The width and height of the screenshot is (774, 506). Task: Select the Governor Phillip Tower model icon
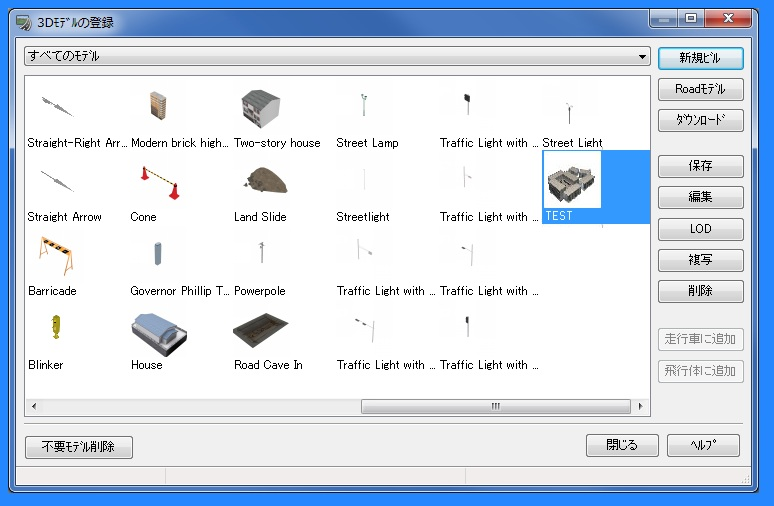158,253
